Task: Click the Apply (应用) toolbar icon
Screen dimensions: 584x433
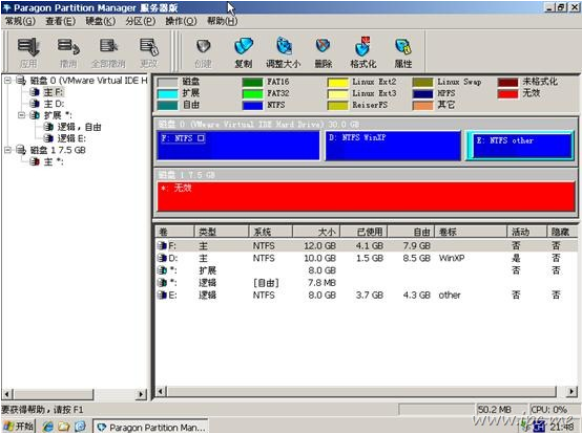Action: point(28,47)
